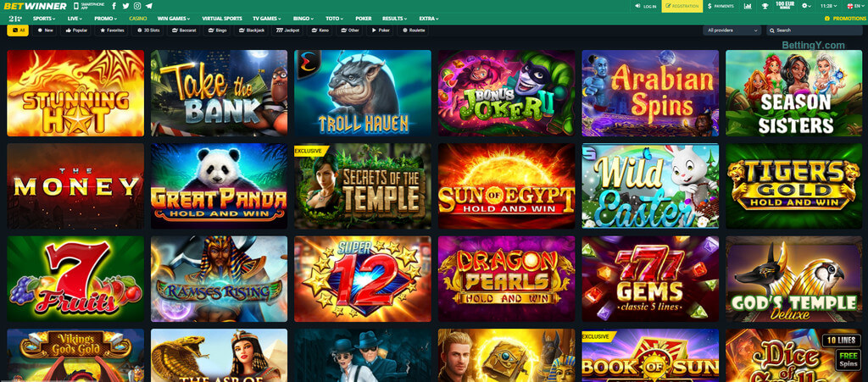Click the yellow Registration button
Viewport: 868px width, 382px height.
point(682,6)
